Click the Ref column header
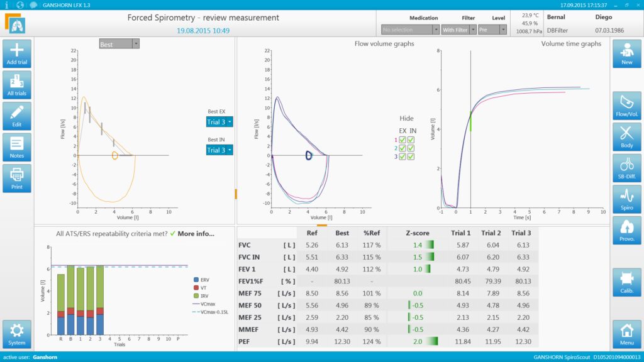The height and width of the screenshot is (362, 644). [312, 233]
